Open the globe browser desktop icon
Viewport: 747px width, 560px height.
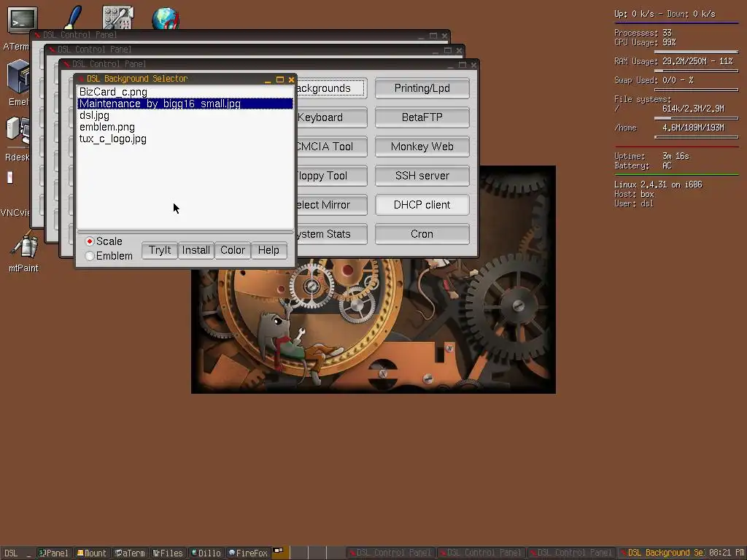pyautogui.click(x=166, y=18)
